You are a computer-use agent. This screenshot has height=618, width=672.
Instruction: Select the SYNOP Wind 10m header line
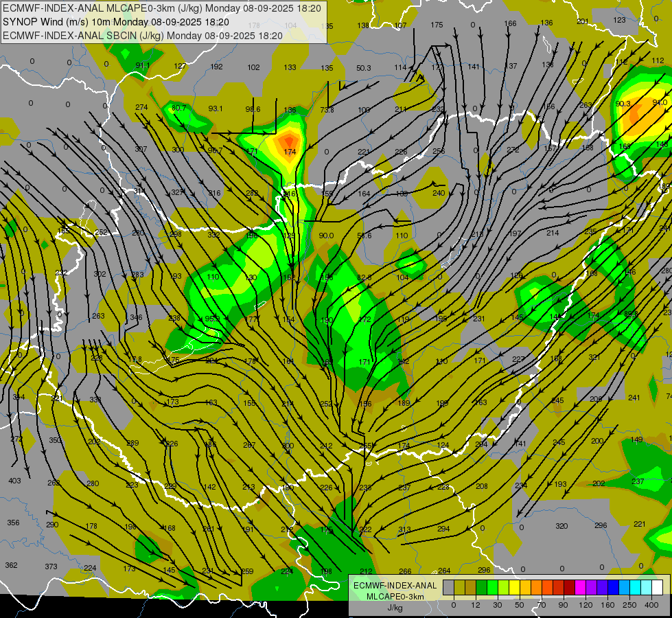116,22
